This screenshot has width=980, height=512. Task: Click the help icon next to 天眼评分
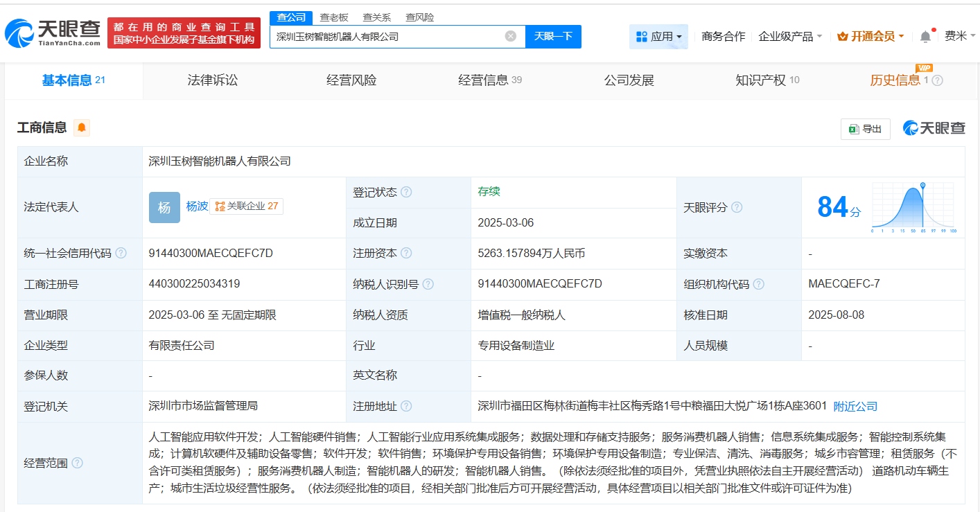click(x=737, y=207)
